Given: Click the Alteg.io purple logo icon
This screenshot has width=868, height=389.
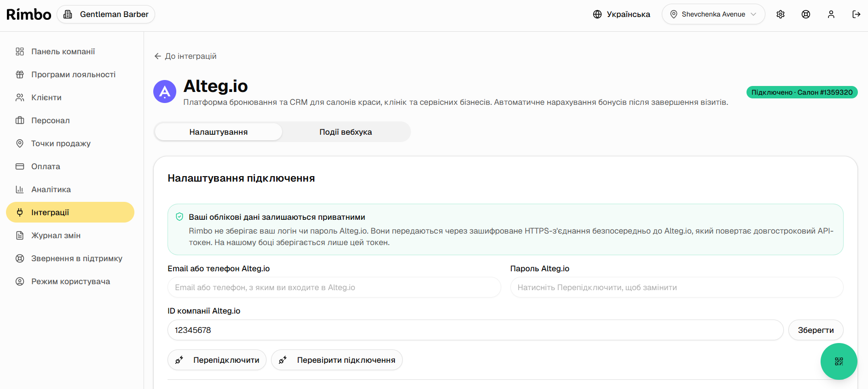Looking at the screenshot, I should (x=165, y=92).
